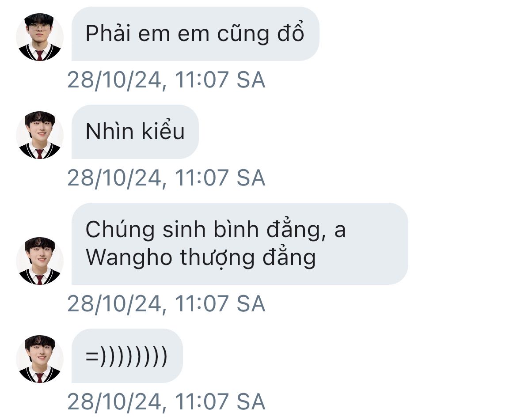Click the word "Chúng" in third message
Image resolution: width=517 pixels, height=420 pixels.
point(120,230)
